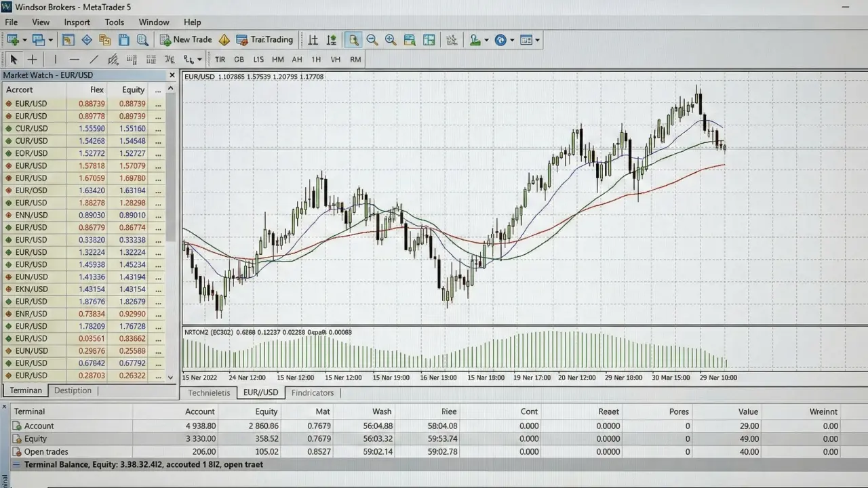Viewport: 868px width, 488px height.
Task: Select the 1H timeframe button
Action: 316,59
